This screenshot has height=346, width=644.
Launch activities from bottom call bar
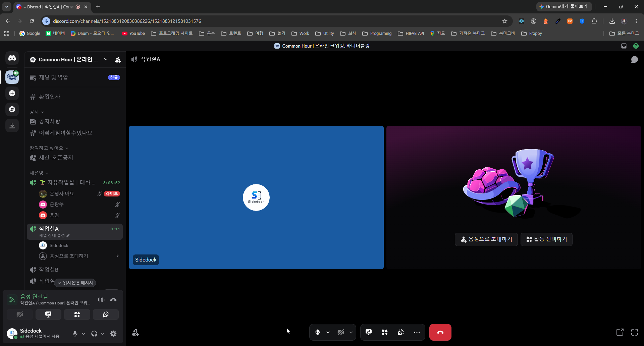click(x=385, y=332)
